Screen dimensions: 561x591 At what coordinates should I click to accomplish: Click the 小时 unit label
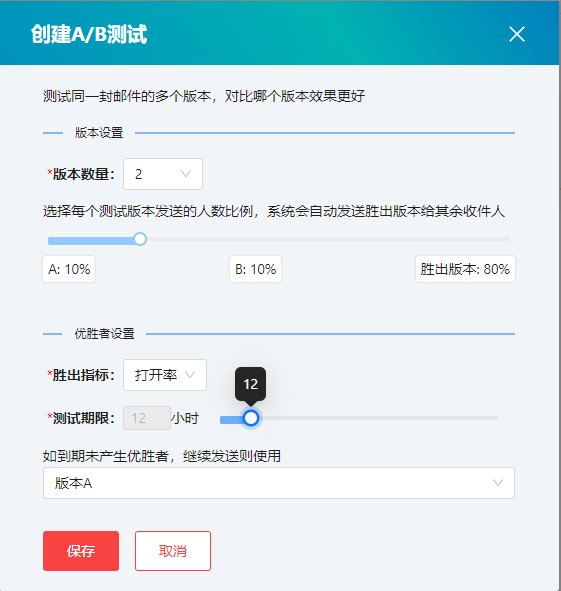[185, 418]
